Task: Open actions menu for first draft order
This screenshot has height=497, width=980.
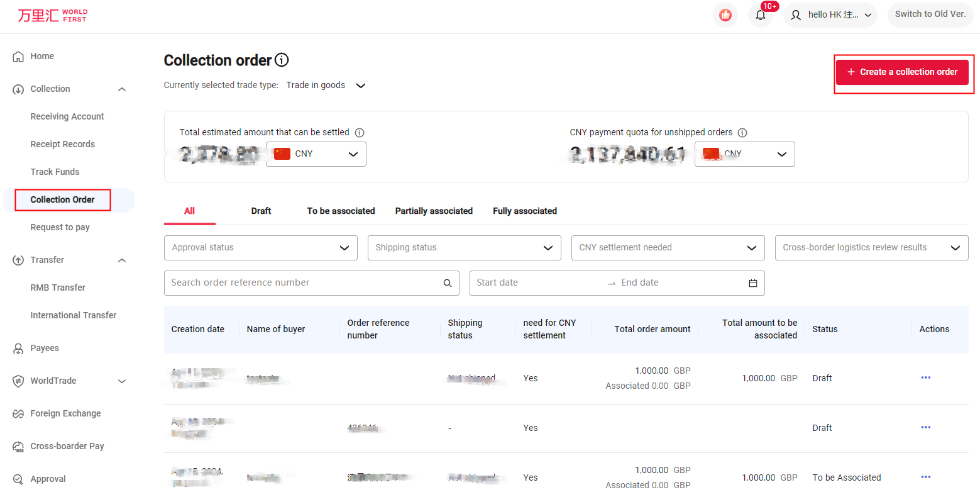Action: coord(925,377)
